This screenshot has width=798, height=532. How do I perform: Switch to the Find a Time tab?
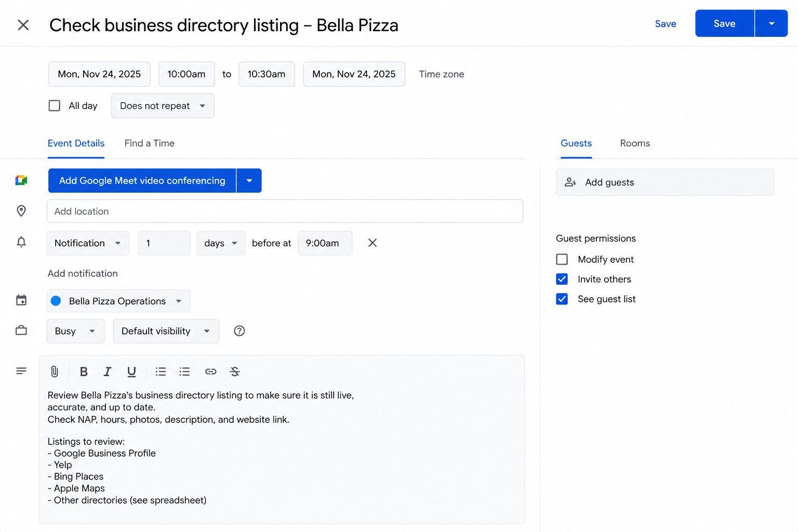(150, 143)
